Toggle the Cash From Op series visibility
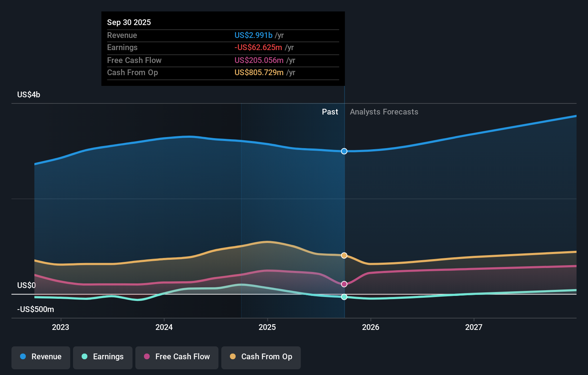Image resolution: width=588 pixels, height=375 pixels. click(261, 357)
